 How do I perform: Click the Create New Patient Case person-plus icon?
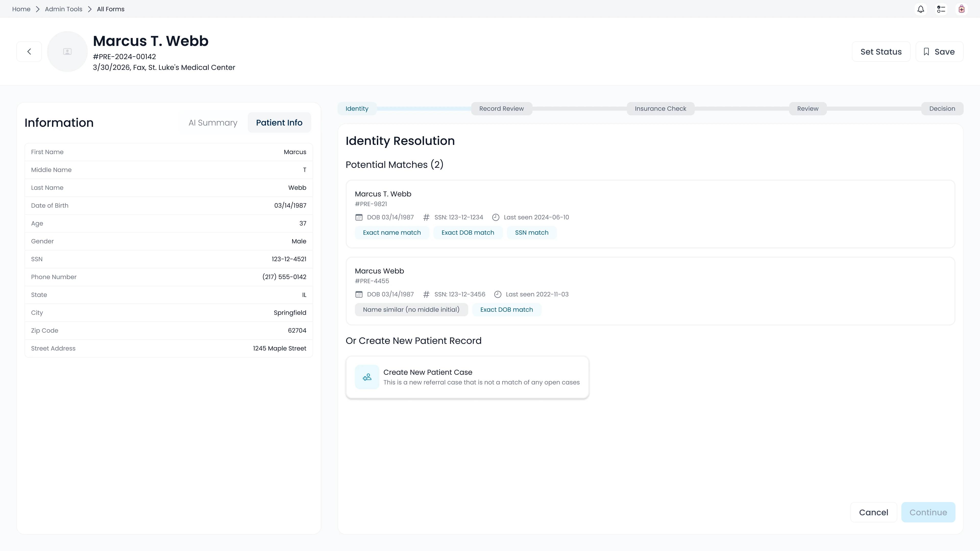pos(367,377)
